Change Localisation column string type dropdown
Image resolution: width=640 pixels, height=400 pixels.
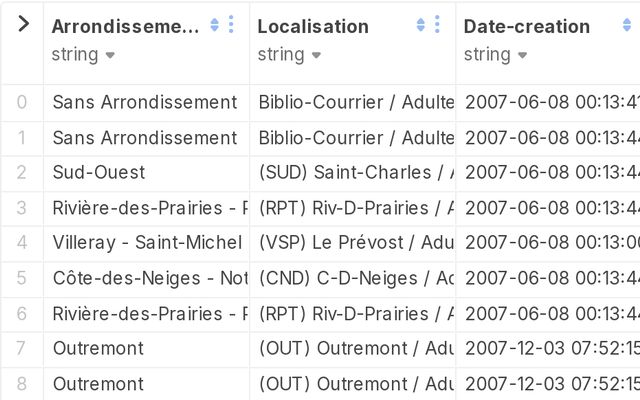pyautogui.click(x=289, y=55)
